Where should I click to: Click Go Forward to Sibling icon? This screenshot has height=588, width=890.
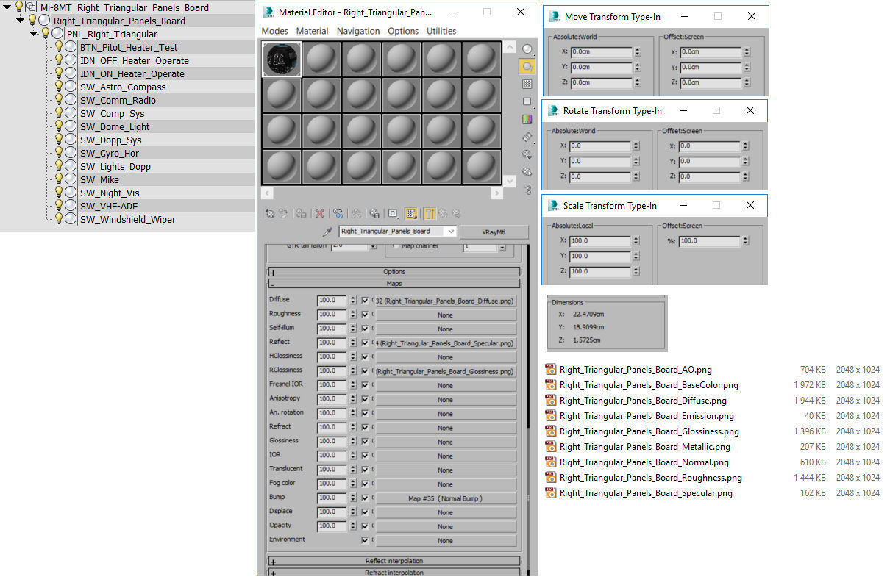click(x=456, y=213)
